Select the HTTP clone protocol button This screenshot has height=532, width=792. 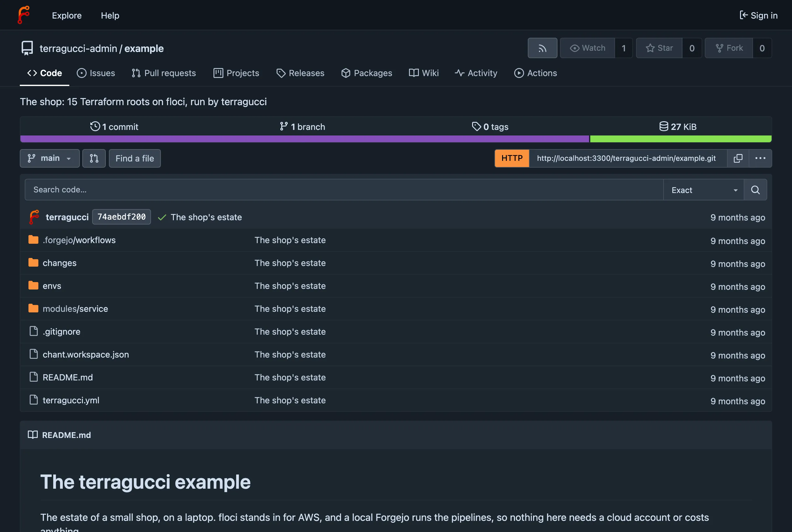pos(512,158)
